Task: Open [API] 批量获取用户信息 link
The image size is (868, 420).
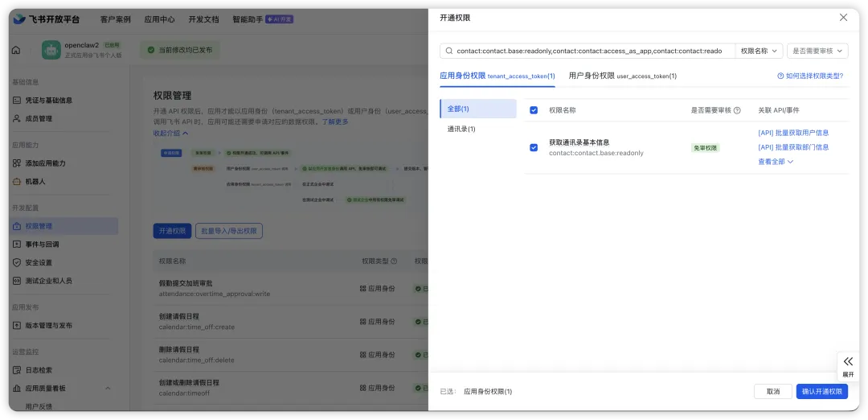Action: tap(793, 133)
